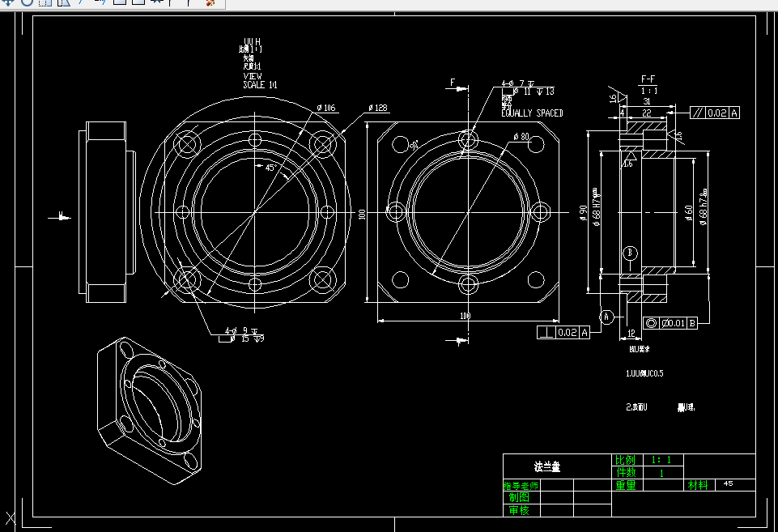Click the 比例 title block label
This screenshot has height=532, width=778.
(625, 460)
